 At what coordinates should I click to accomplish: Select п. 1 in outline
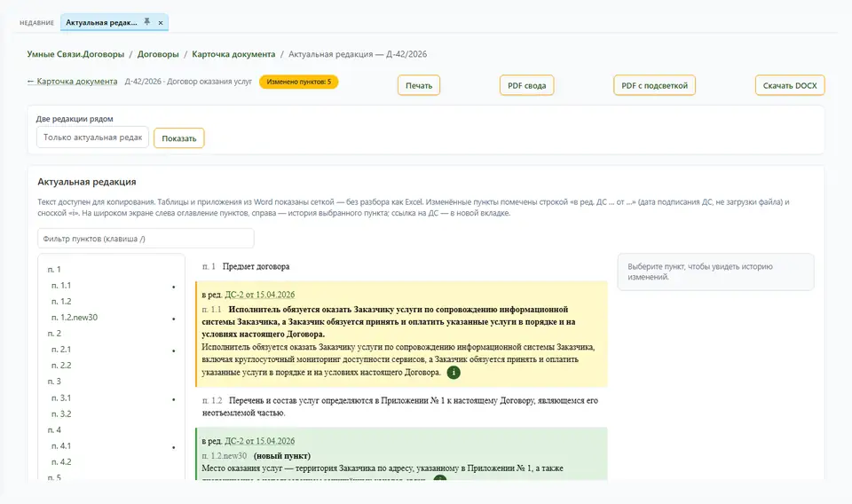[x=54, y=270]
